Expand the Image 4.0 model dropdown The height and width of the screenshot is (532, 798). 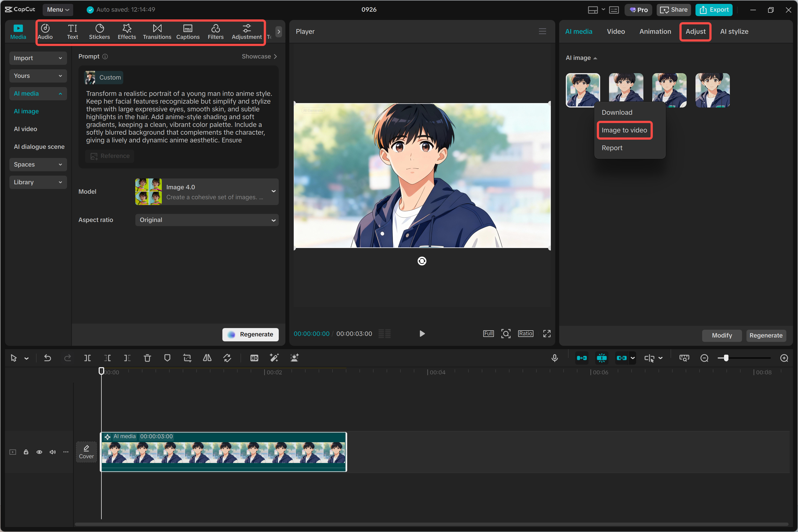click(207, 192)
